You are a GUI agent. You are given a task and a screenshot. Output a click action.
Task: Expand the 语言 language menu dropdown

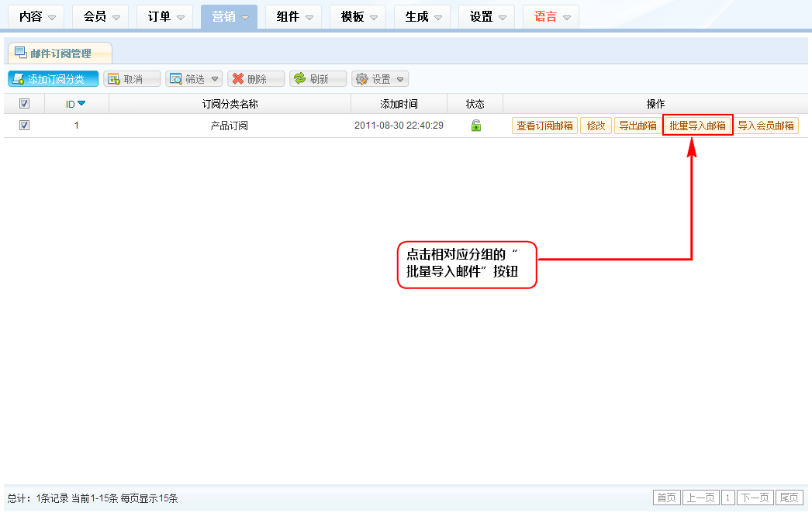point(567,17)
